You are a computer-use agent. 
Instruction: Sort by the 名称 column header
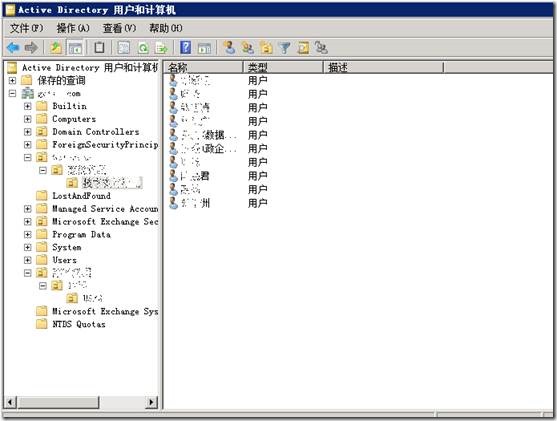(x=203, y=67)
